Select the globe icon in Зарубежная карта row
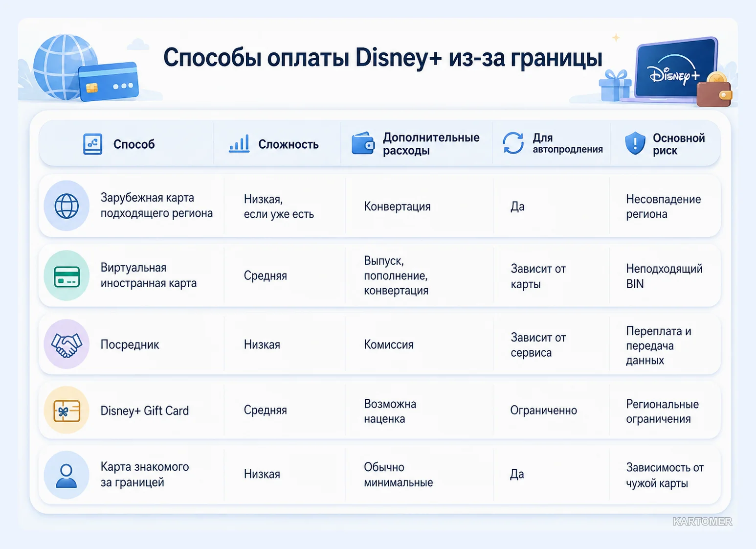This screenshot has height=549, width=756. click(x=67, y=206)
